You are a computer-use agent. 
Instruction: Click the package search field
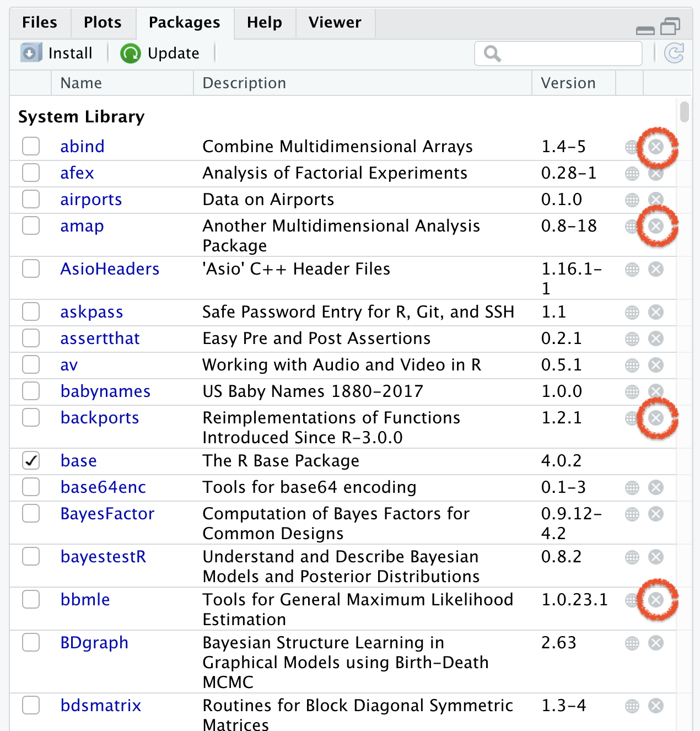coord(568,53)
